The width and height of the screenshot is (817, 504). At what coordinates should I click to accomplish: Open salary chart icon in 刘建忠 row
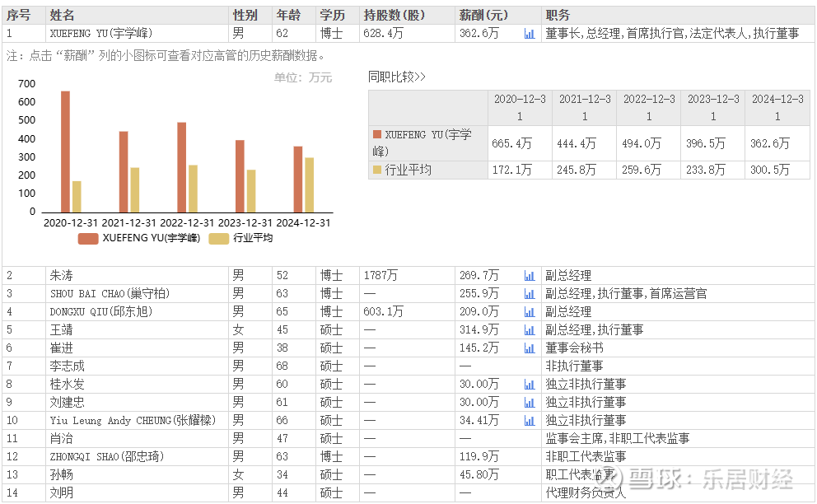click(x=530, y=403)
